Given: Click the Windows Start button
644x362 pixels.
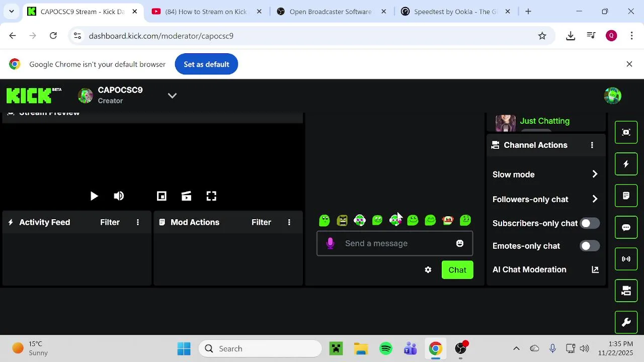Looking at the screenshot, I should tap(184, 348).
